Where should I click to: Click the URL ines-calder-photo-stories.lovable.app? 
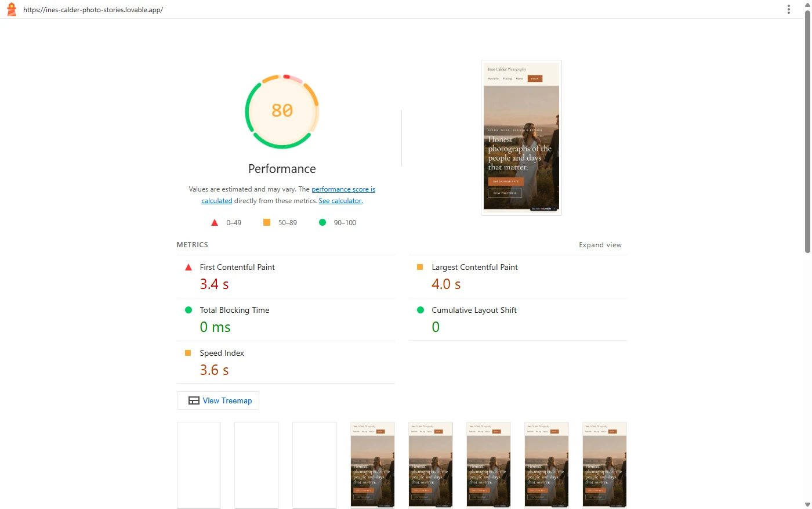click(93, 10)
